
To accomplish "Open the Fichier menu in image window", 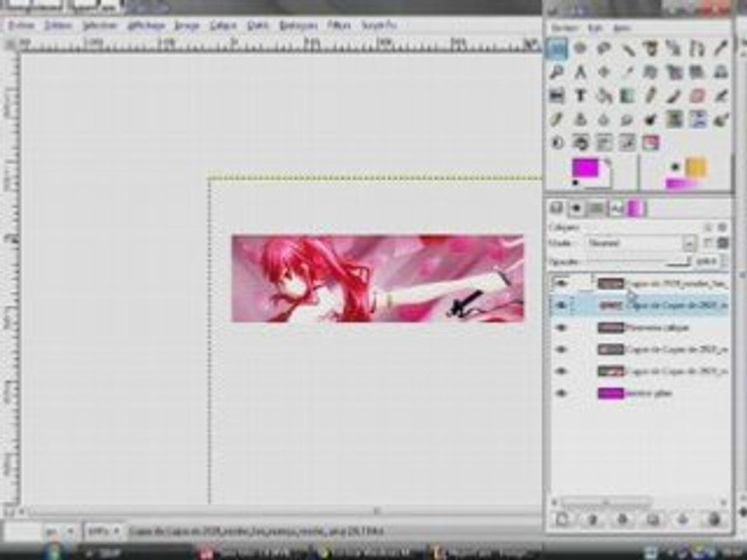I will 23,25.
